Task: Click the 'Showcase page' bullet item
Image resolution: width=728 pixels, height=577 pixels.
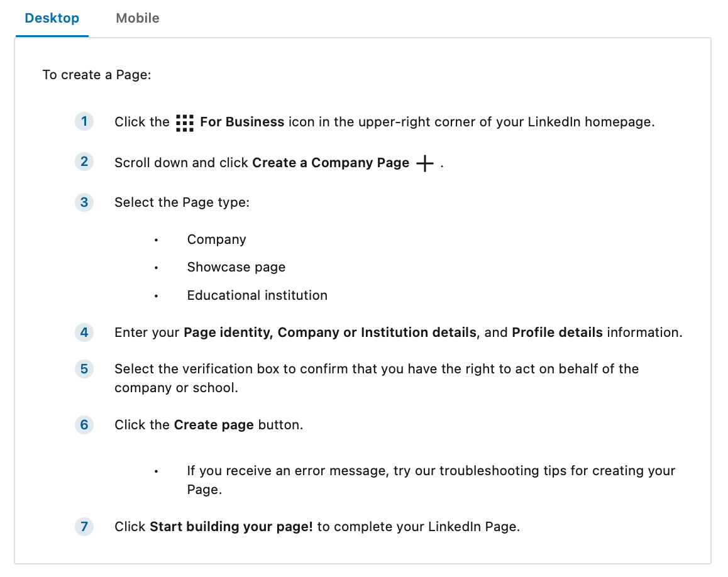Action: [236, 267]
